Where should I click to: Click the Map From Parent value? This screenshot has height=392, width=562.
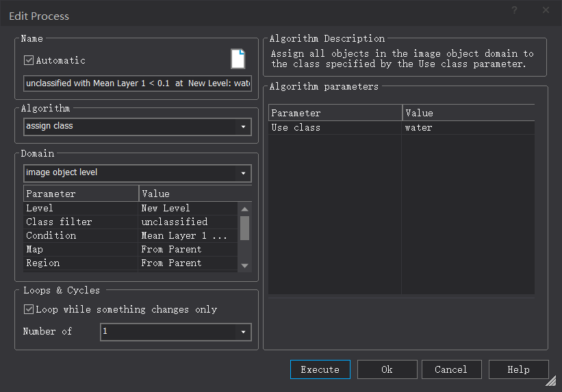pos(188,249)
